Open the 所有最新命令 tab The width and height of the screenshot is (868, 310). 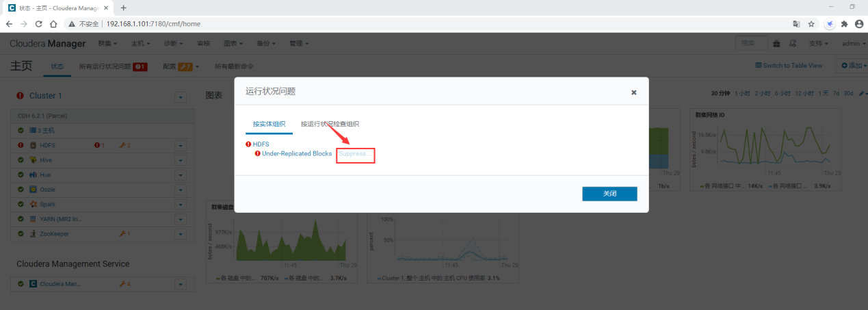tap(234, 66)
